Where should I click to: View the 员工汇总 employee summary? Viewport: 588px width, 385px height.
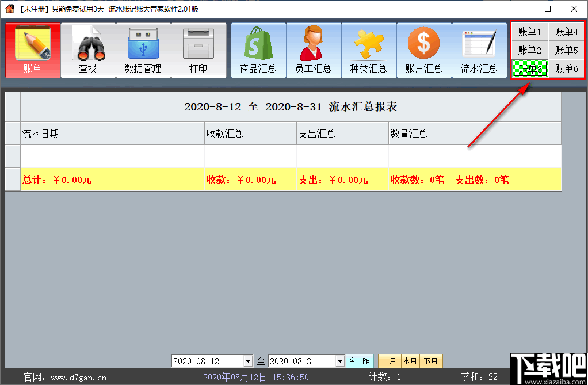(x=313, y=49)
